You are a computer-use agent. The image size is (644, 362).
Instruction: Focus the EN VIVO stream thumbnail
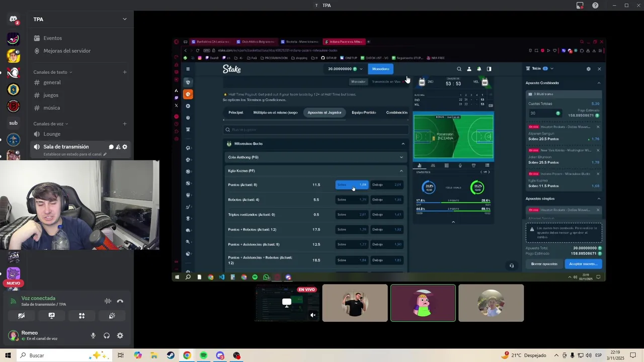(x=287, y=303)
